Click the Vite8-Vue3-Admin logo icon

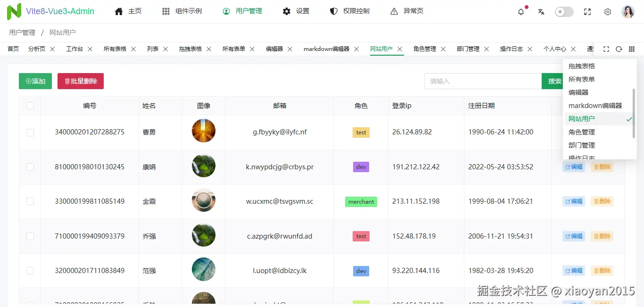point(14,11)
